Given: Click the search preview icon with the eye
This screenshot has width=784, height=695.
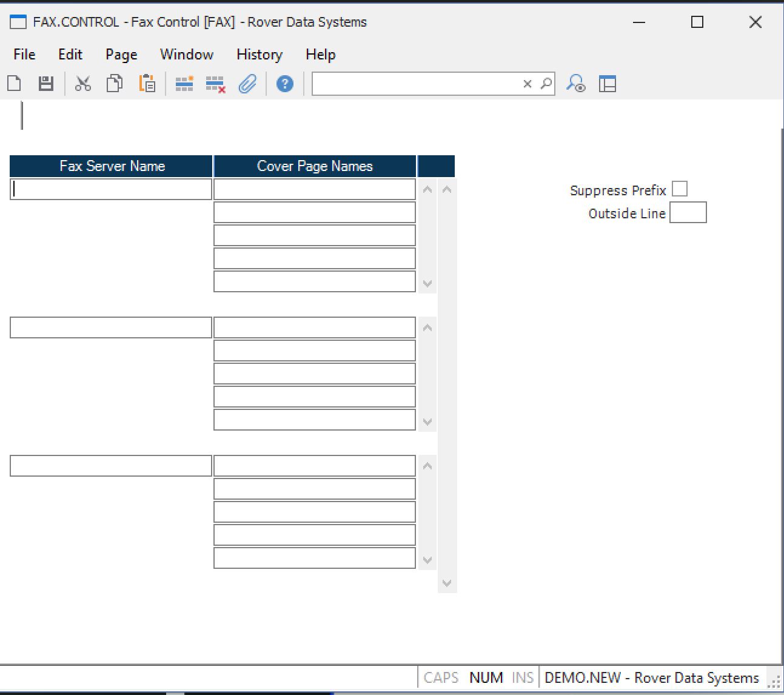Looking at the screenshot, I should 575,84.
